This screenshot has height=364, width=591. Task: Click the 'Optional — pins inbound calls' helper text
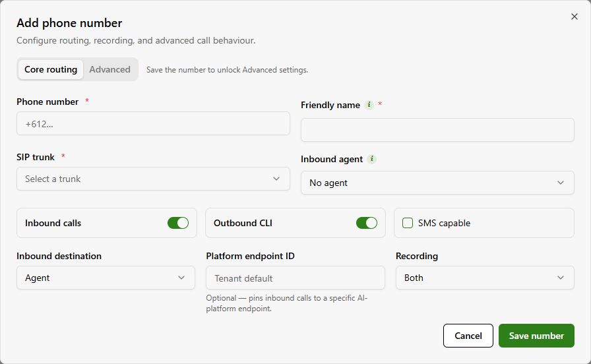(286, 303)
